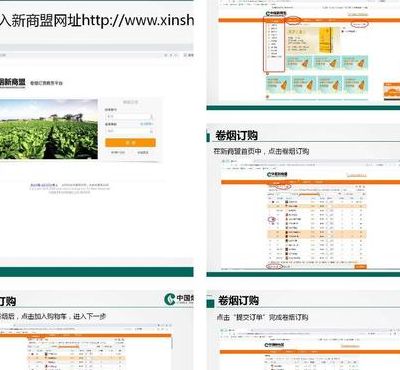This screenshot has width=400, height=370.
Task: Open the forgot password link above password box
Action: point(146,124)
